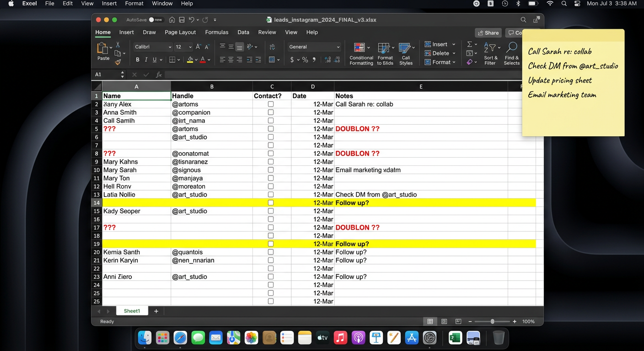Click the Decrease Font Size icon
This screenshot has height=351, width=644.
pos(207,47)
